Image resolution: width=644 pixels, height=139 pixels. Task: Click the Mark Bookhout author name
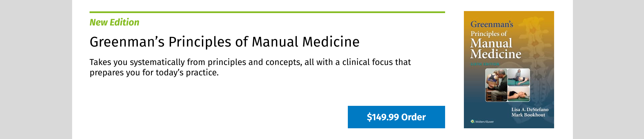(528, 115)
